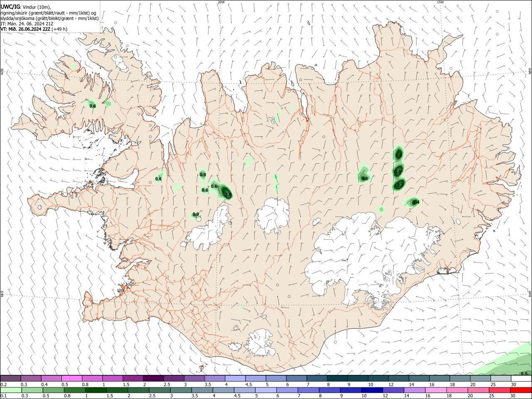Viewport: 532px width, 399px height.
Task: Pick the white swatch after 30 on the upper scale
Action: [x=521, y=378]
